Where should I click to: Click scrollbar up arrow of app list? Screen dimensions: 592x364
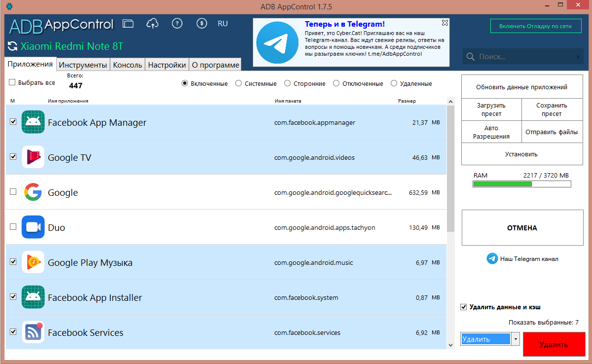point(450,101)
